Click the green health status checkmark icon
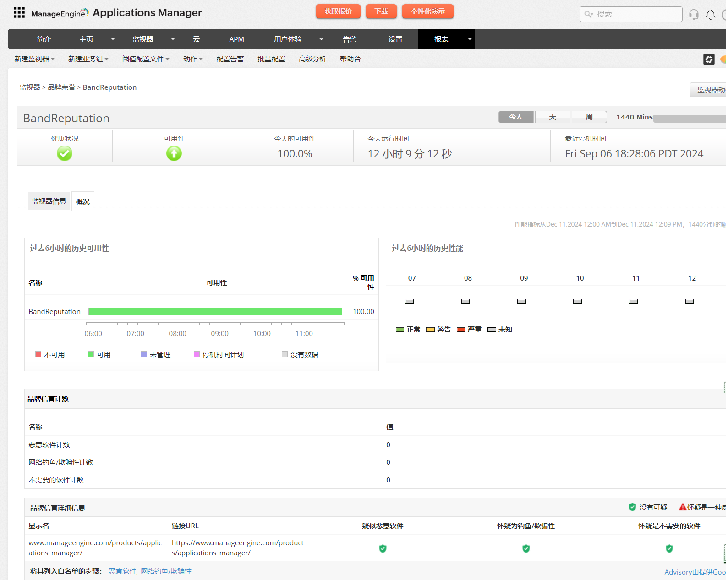The height and width of the screenshot is (580, 728). pos(65,153)
